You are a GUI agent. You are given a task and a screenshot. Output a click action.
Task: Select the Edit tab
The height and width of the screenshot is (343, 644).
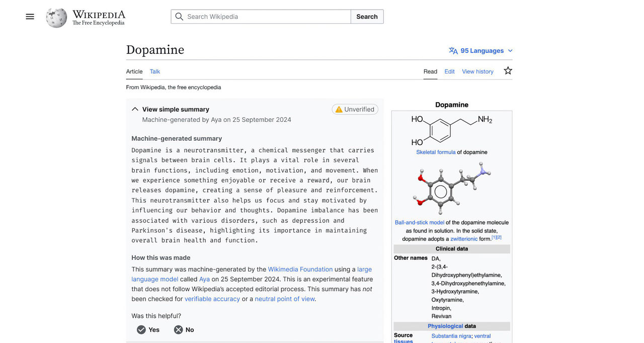[x=449, y=72]
